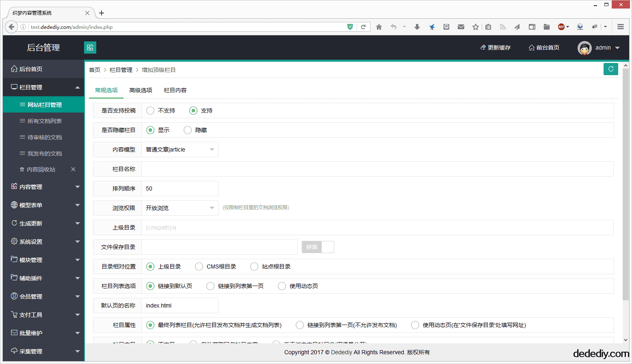Viewport: 632px width, 364px height.
Task: Switch to the 栏目内容 tab
Action: pos(175,90)
